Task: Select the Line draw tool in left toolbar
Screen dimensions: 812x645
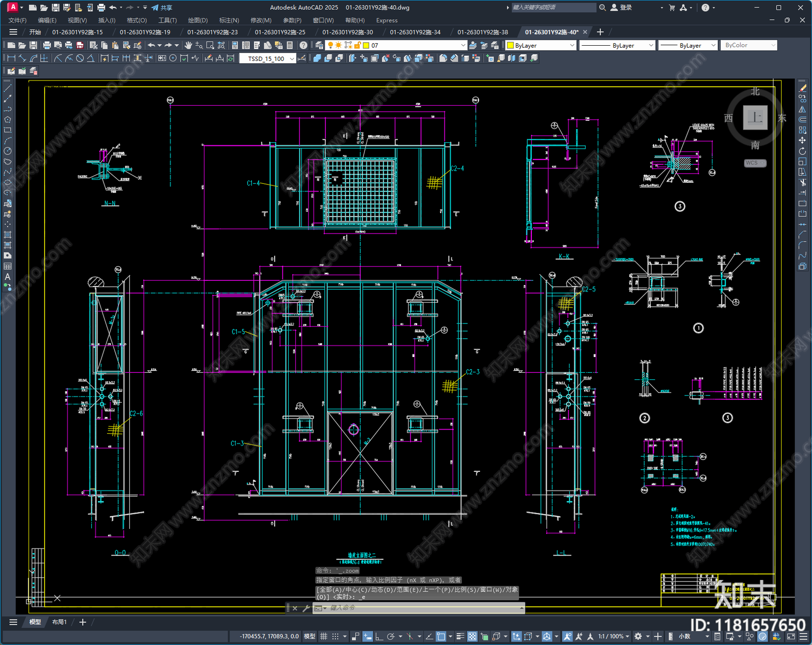Action: click(8, 88)
